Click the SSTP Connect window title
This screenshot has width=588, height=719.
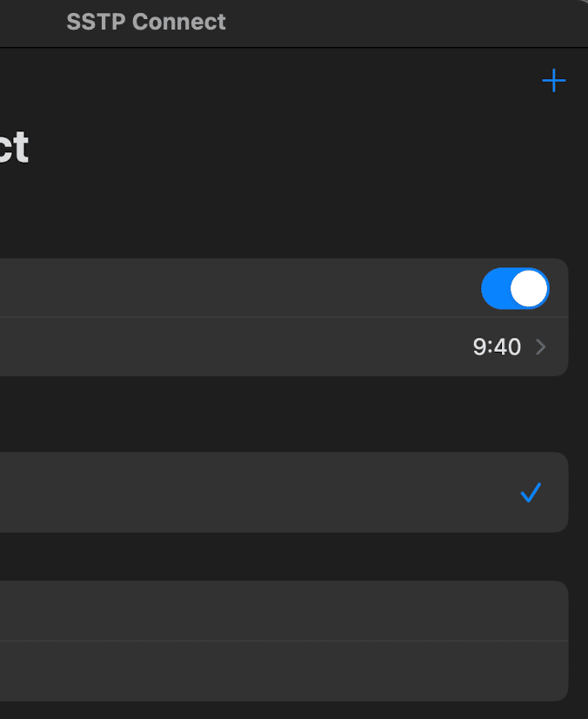(146, 22)
